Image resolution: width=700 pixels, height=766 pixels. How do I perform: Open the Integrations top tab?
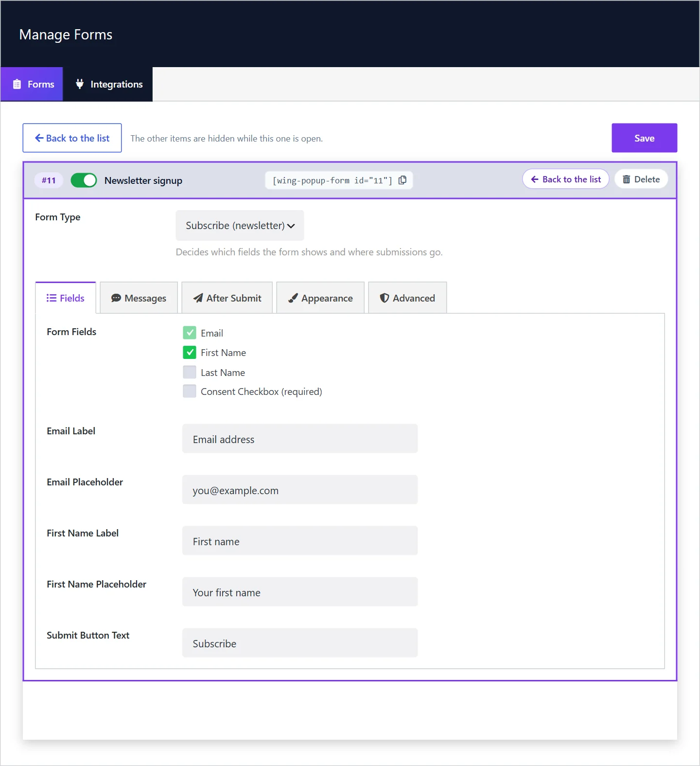point(108,84)
